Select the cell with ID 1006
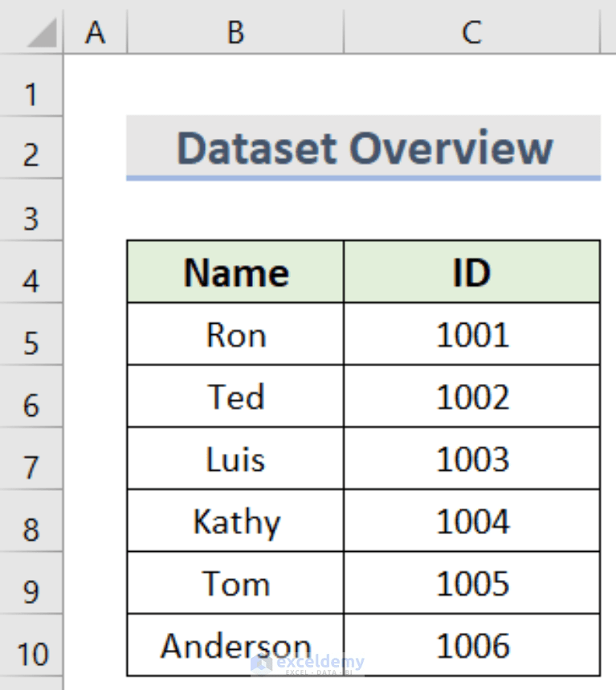This screenshot has height=690, width=616. [x=472, y=646]
